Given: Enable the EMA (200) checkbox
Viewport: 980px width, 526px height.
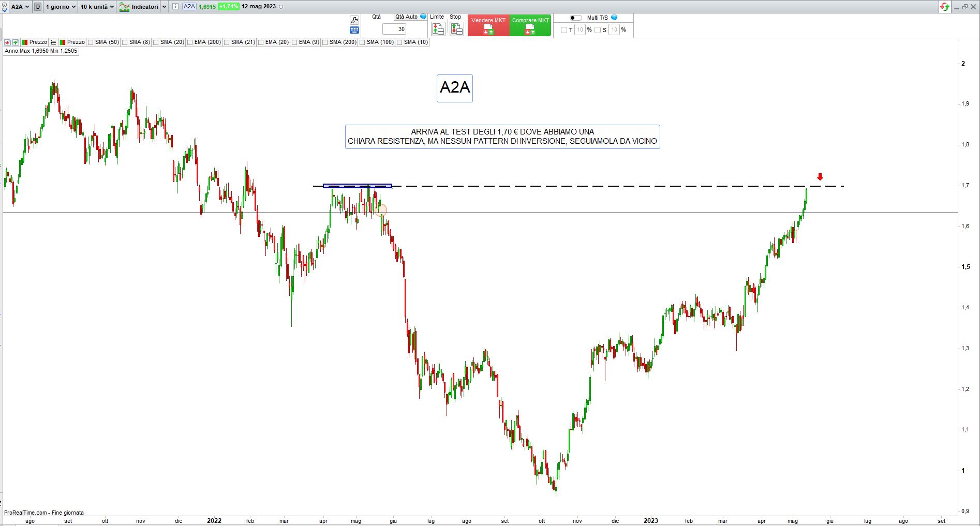Looking at the screenshot, I should click(x=190, y=42).
